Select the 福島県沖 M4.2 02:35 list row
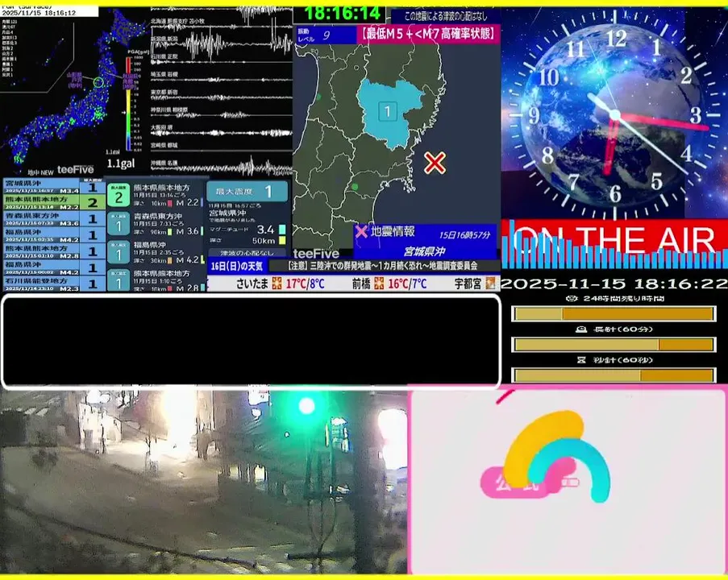 (54, 234)
